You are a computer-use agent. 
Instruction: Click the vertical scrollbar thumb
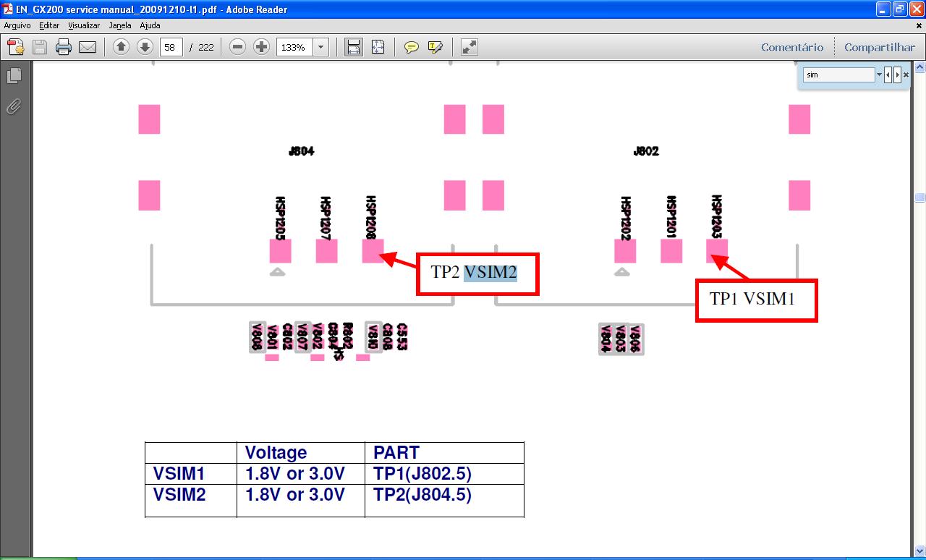(x=919, y=198)
